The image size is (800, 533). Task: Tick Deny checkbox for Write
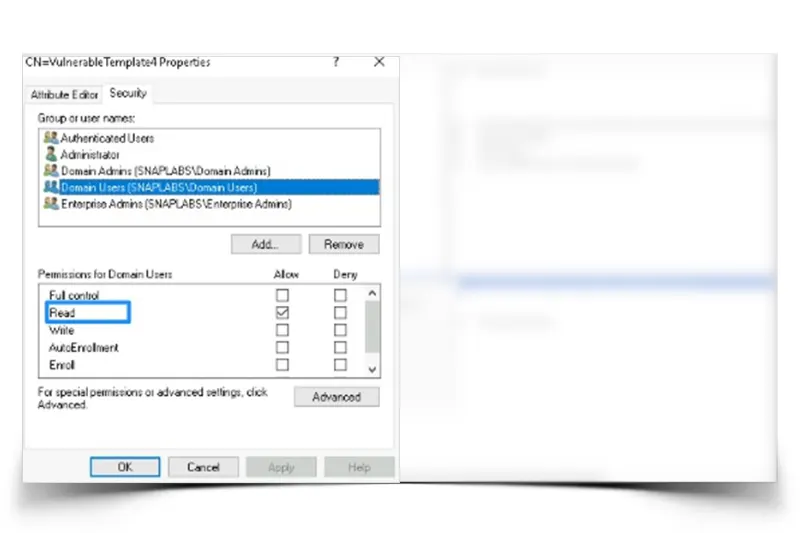click(x=340, y=330)
